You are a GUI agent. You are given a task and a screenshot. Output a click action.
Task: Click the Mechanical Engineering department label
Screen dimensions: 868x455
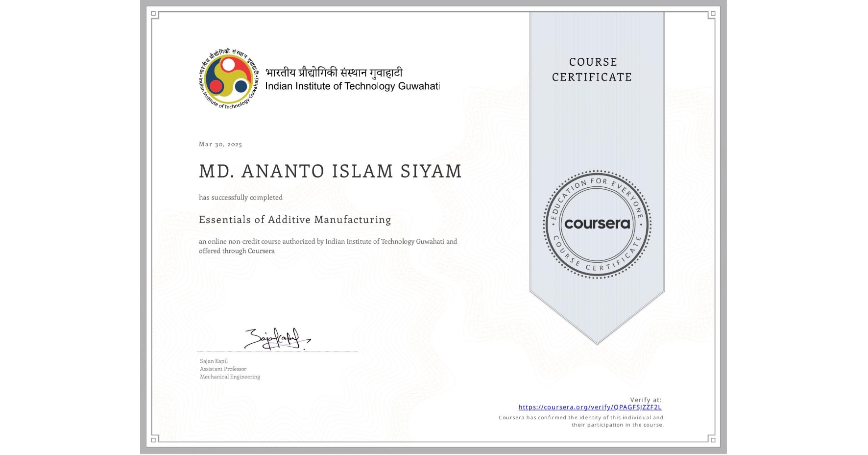(x=229, y=377)
